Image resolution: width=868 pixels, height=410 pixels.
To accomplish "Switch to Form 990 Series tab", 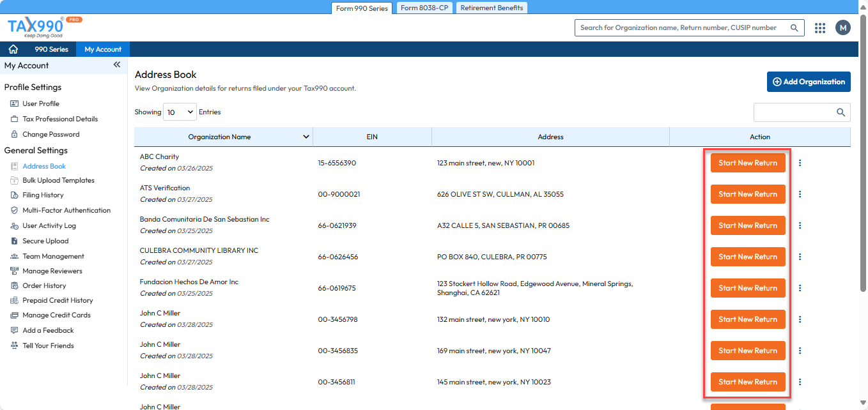I will click(362, 8).
